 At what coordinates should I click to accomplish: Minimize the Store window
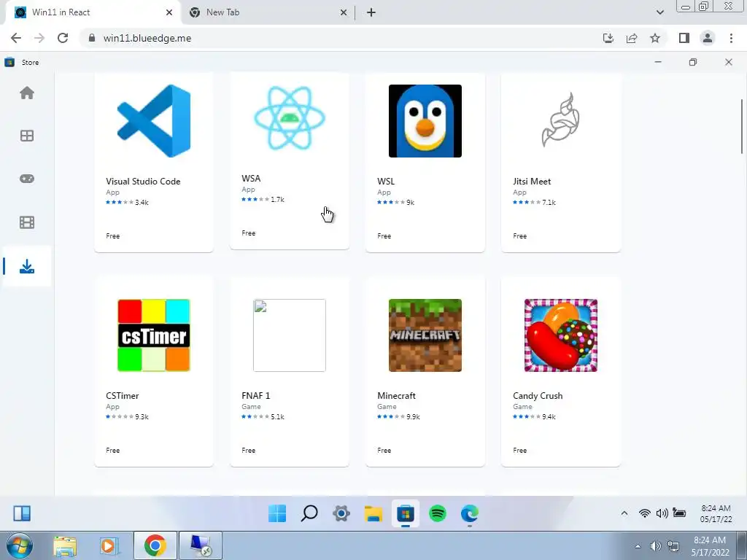(658, 62)
